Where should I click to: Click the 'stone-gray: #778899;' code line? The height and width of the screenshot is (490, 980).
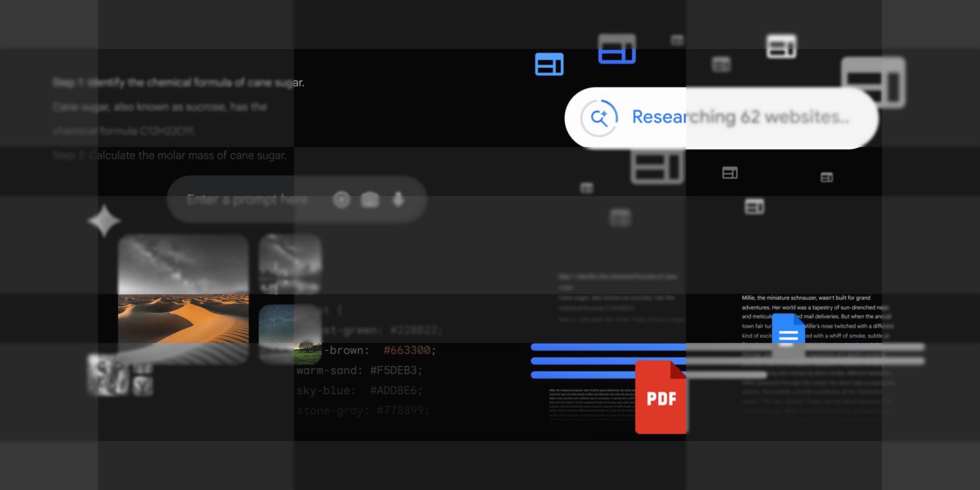[363, 410]
